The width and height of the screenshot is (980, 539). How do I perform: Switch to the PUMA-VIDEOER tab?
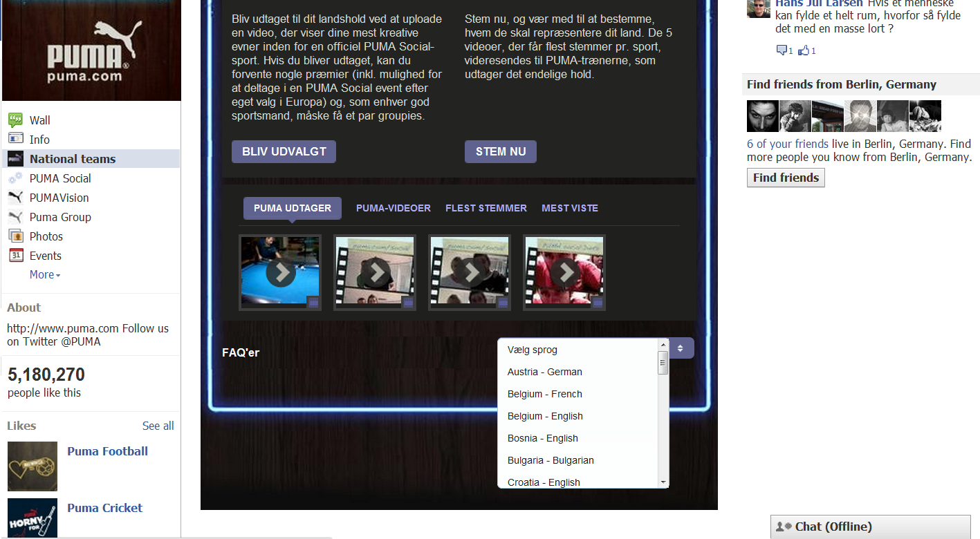393,208
